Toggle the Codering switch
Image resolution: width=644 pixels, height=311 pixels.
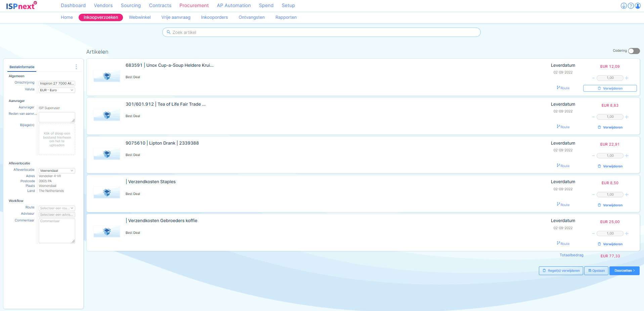tap(634, 51)
